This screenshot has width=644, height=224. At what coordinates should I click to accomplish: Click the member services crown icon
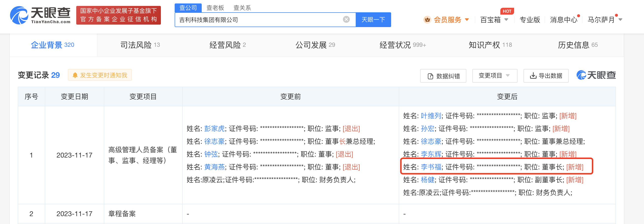pyautogui.click(x=427, y=19)
